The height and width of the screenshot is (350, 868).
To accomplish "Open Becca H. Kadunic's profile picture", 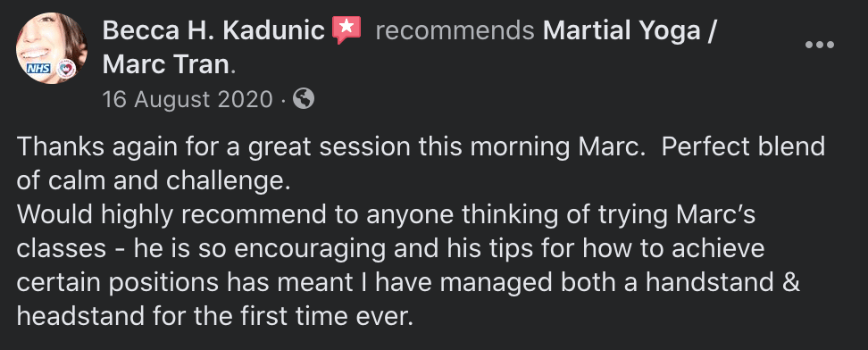I will [52, 47].
